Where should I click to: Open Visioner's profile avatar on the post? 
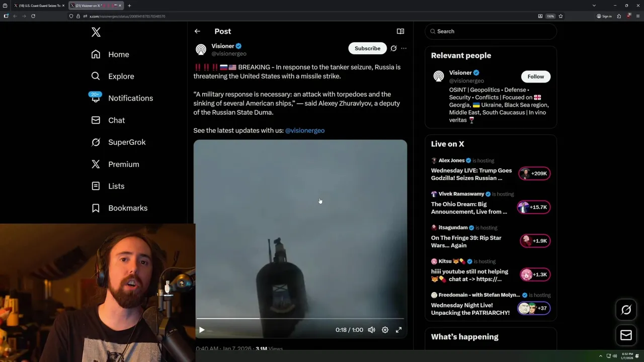point(201,49)
